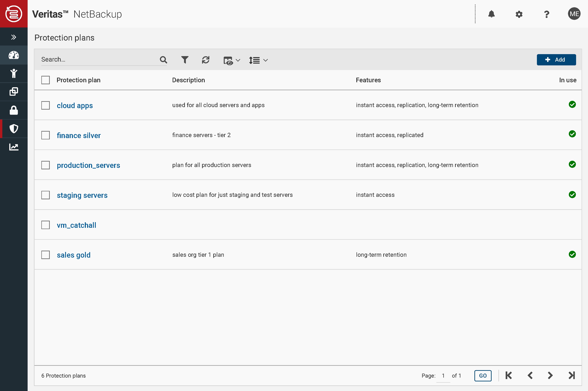Open the help question mark

pyautogui.click(x=546, y=14)
